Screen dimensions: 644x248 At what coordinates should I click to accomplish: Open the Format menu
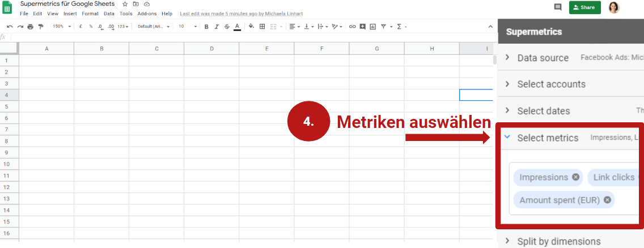click(90, 14)
